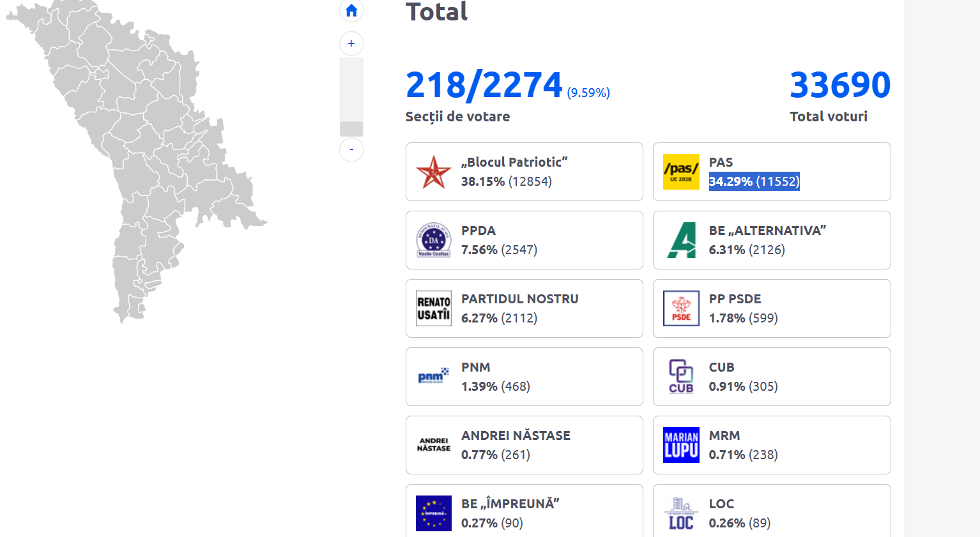Screen dimensions: 980x537
Task: Click the 33690 total votes number
Action: [x=839, y=85]
